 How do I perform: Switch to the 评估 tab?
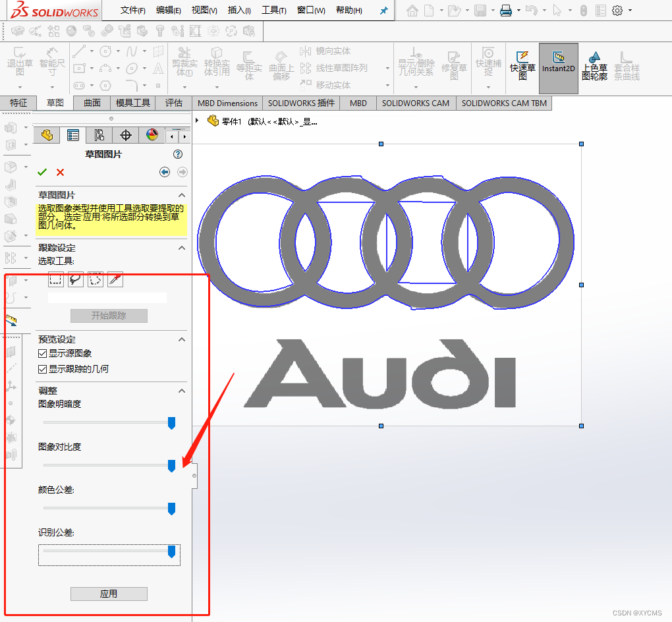173,103
